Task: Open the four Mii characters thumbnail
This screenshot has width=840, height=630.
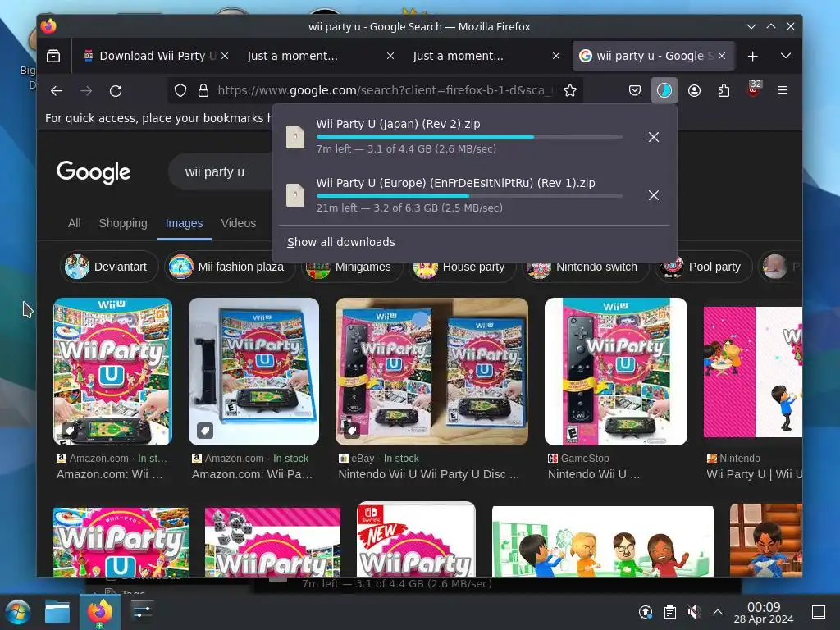Action: point(603,541)
